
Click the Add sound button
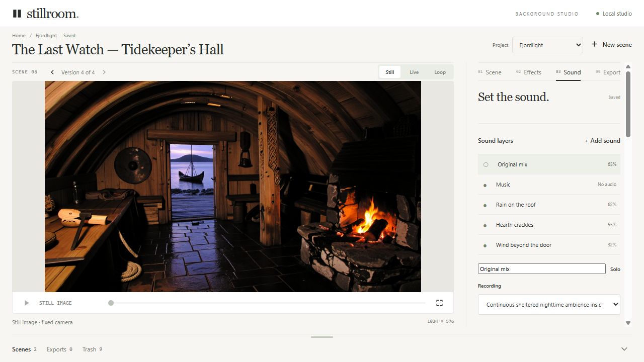click(602, 141)
